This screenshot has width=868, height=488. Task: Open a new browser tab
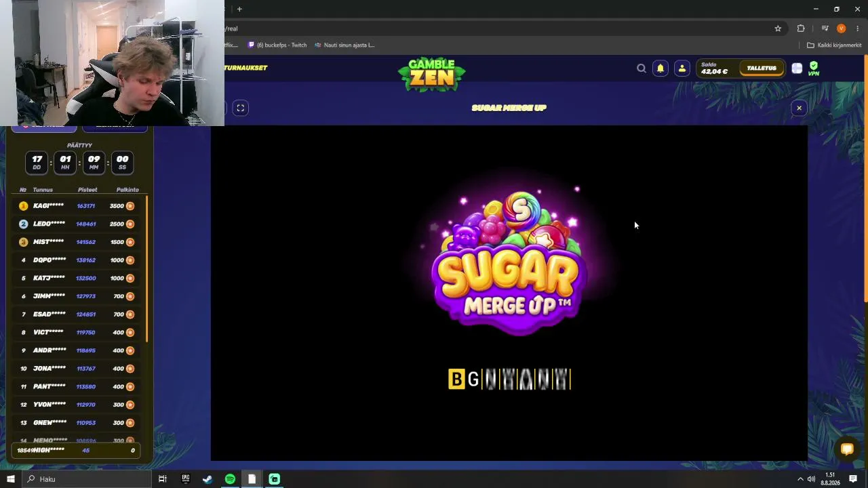tap(239, 9)
